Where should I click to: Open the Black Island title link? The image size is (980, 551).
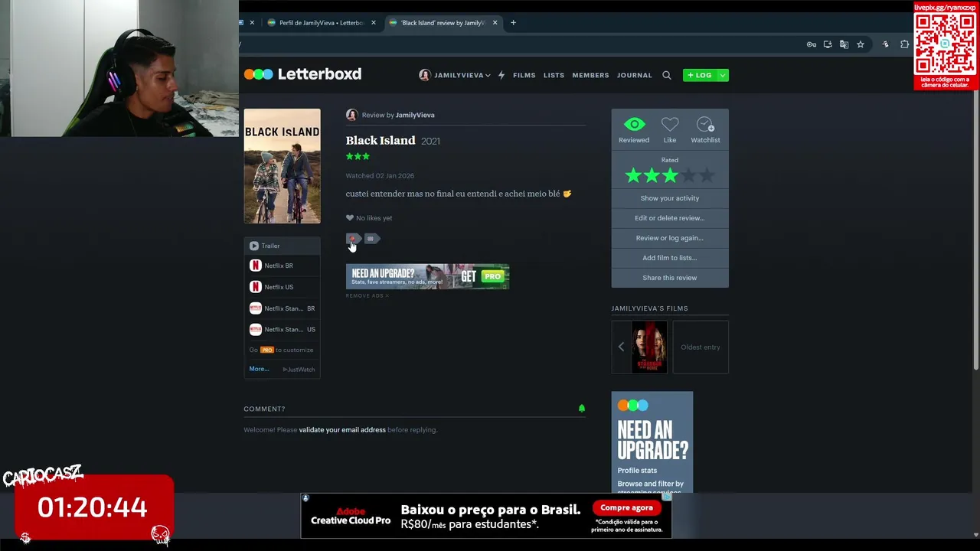click(x=381, y=141)
